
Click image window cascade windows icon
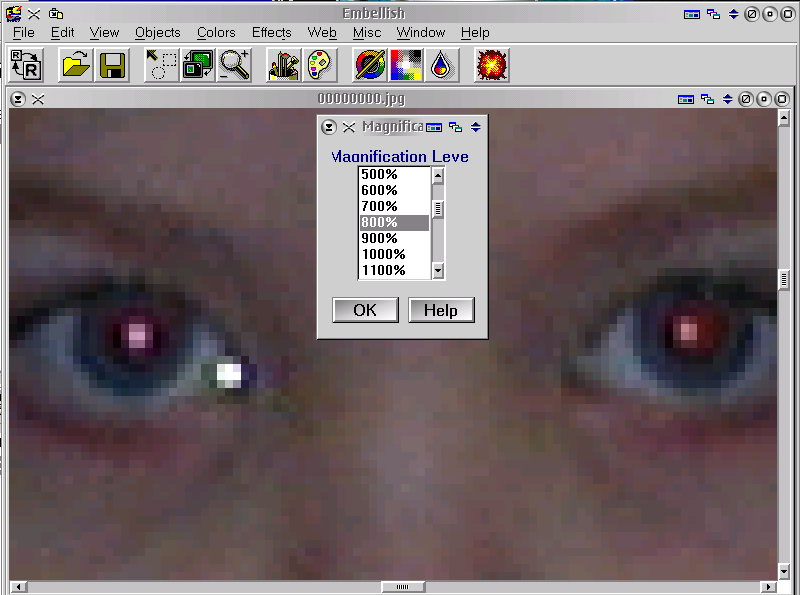707,98
